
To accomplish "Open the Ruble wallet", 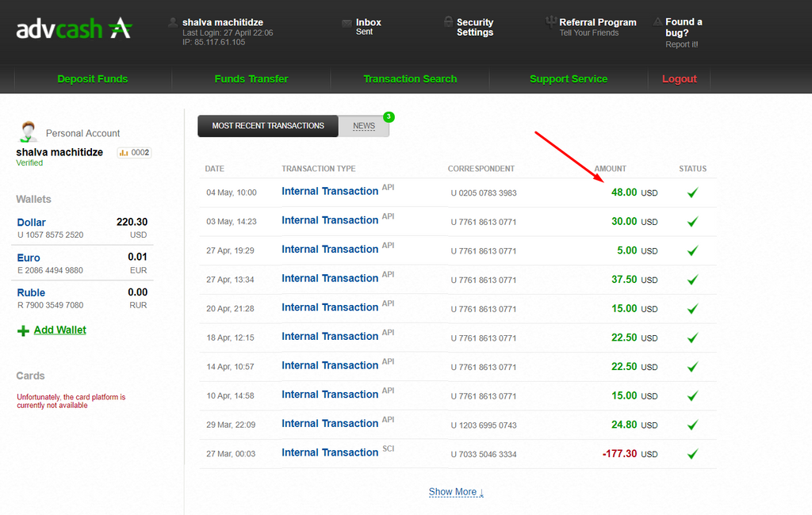I will [31, 293].
